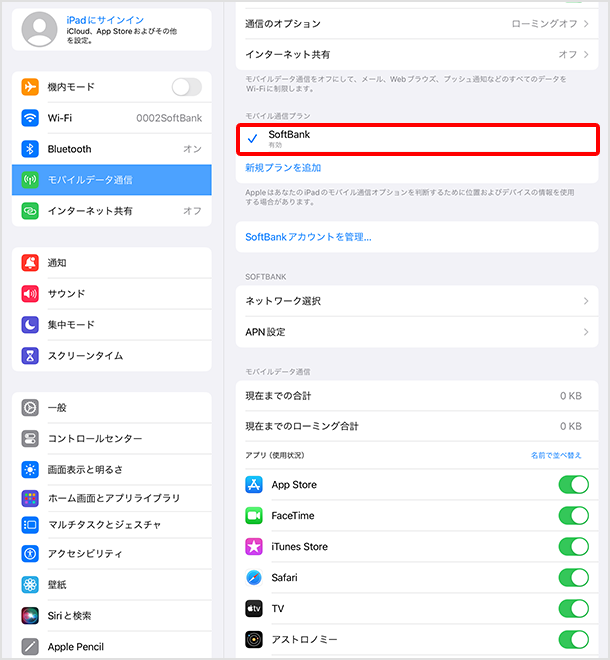Open スクリーンタイム hourglass icon

coord(30,356)
